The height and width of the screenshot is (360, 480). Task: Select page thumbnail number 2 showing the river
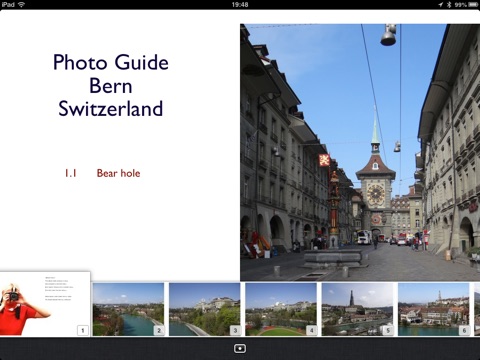coord(128,309)
